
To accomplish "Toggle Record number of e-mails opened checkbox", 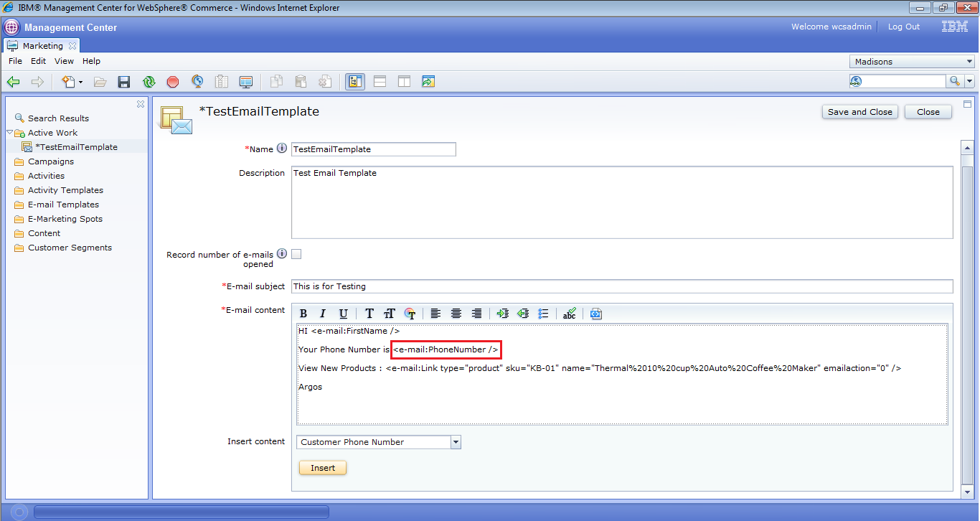I will click(296, 253).
